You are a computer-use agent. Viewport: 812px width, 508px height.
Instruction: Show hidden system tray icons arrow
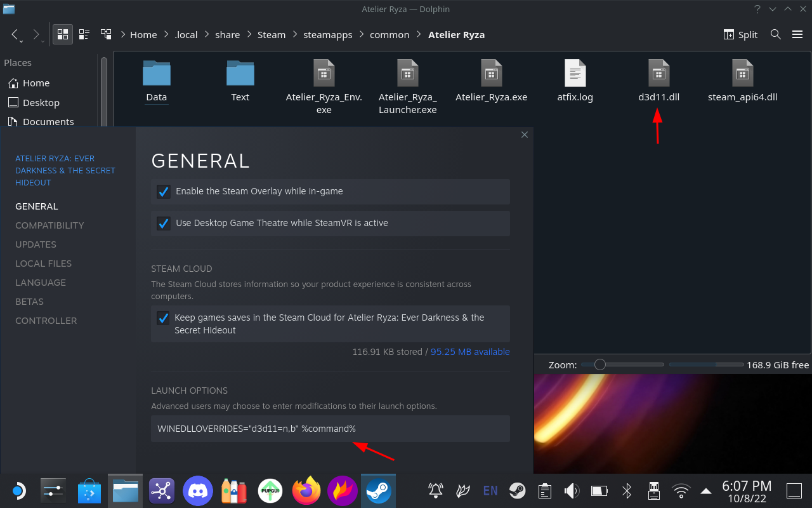706,491
